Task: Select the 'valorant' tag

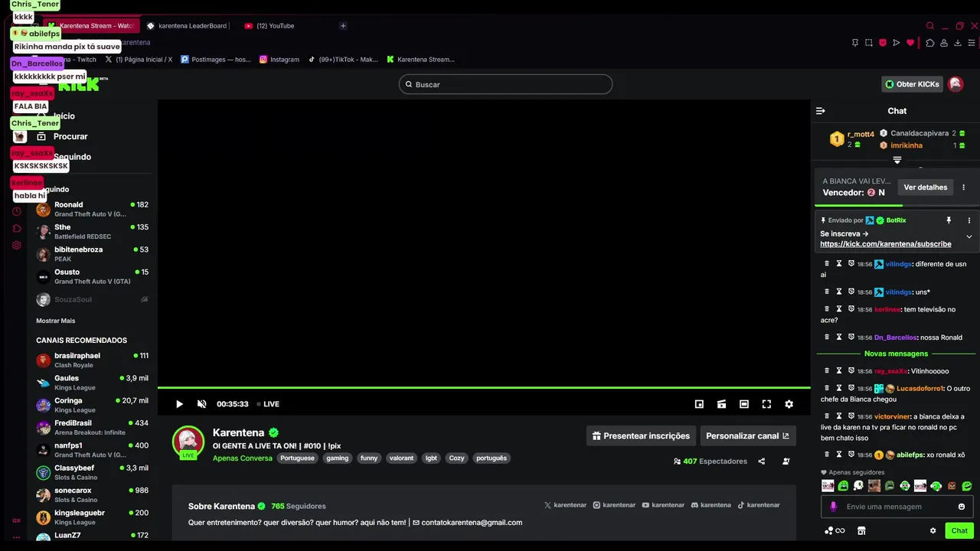Action: 401,458
